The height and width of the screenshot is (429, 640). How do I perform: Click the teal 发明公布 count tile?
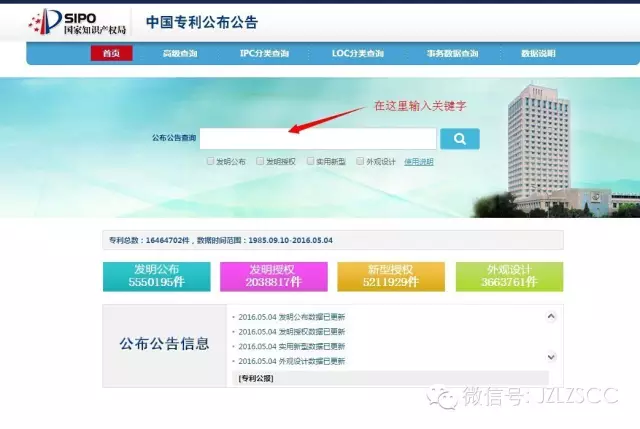[x=156, y=276]
